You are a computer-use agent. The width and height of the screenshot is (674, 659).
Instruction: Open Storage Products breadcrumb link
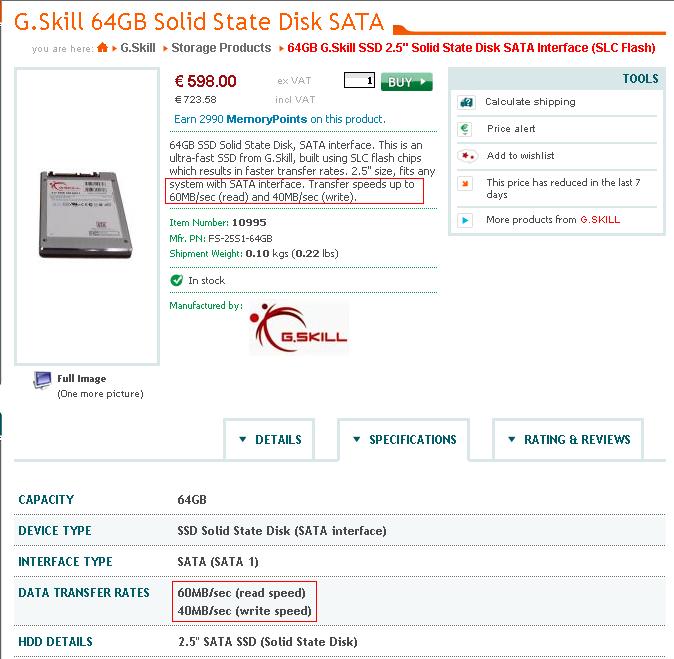pyautogui.click(x=221, y=48)
